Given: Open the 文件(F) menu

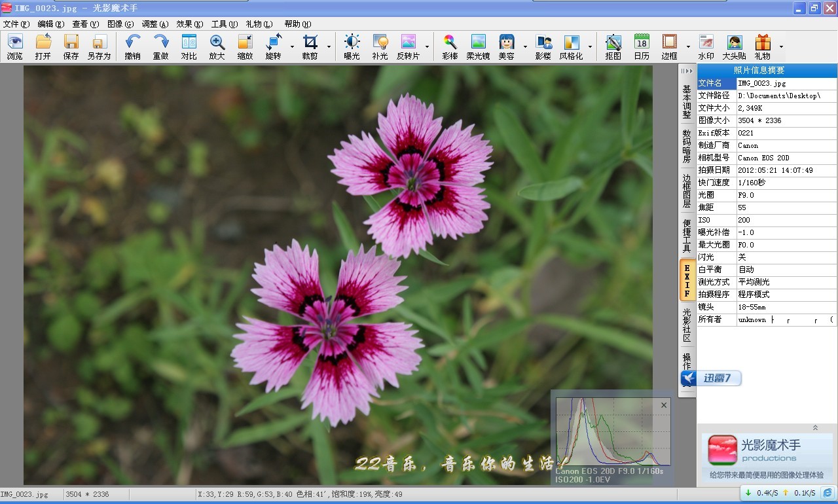Looking at the screenshot, I should coord(16,24).
